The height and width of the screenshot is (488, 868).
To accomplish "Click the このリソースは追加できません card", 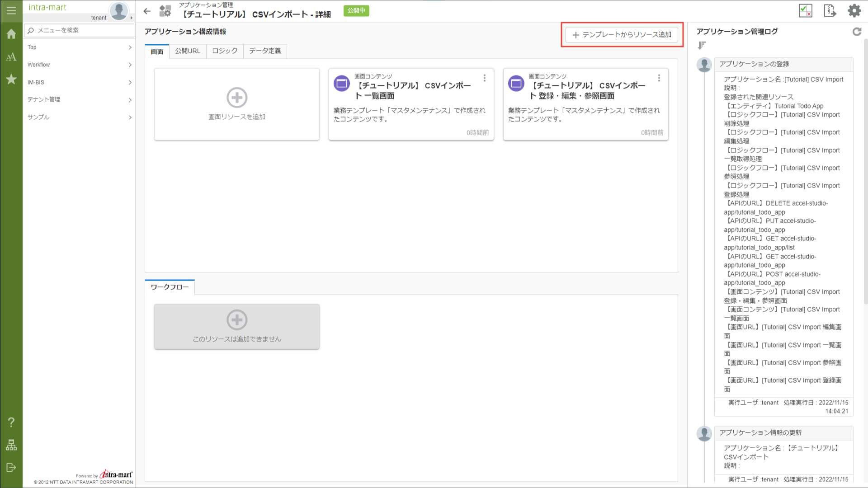I will point(237,326).
